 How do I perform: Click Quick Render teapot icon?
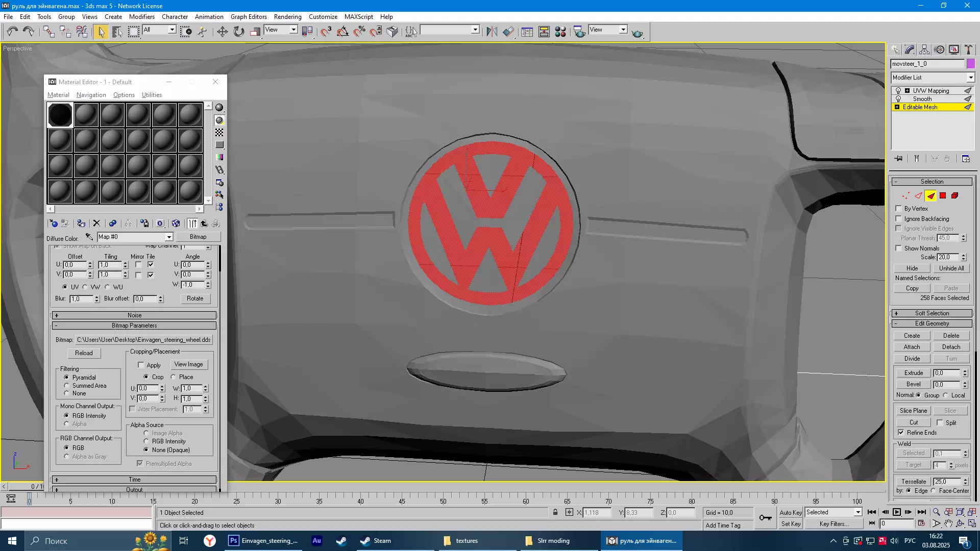[637, 33]
